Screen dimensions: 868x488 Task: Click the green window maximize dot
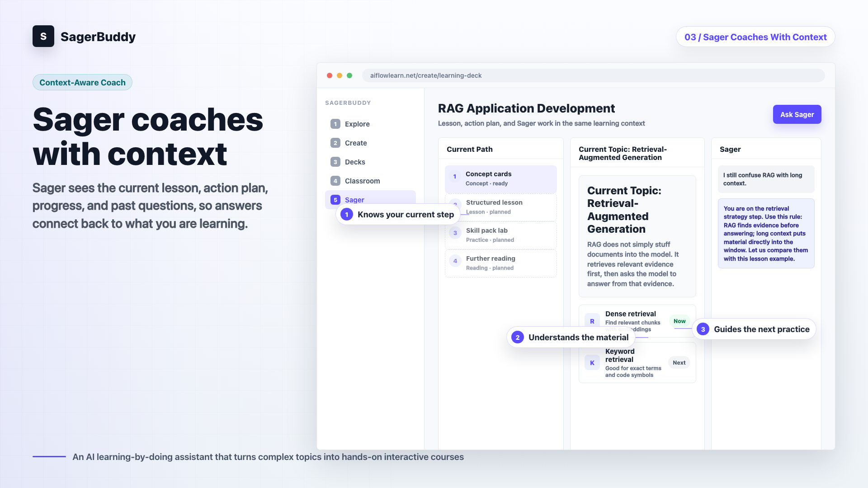(349, 75)
